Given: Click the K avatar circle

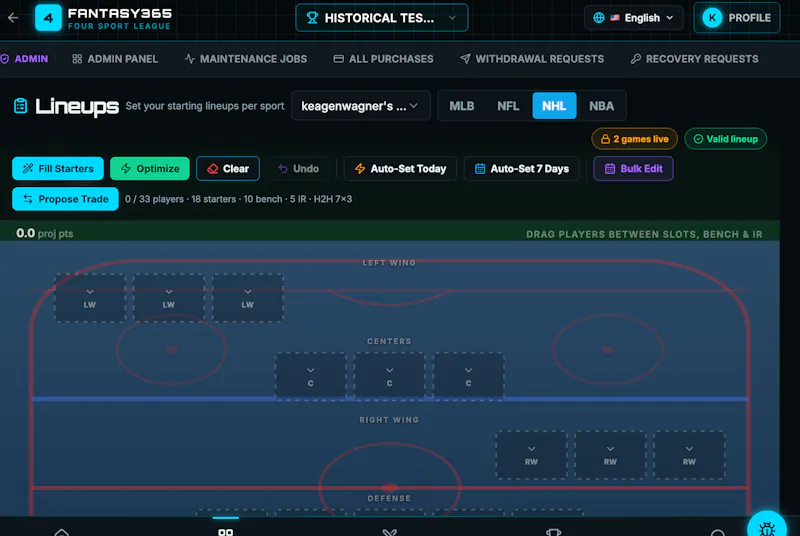Looking at the screenshot, I should tap(712, 18).
